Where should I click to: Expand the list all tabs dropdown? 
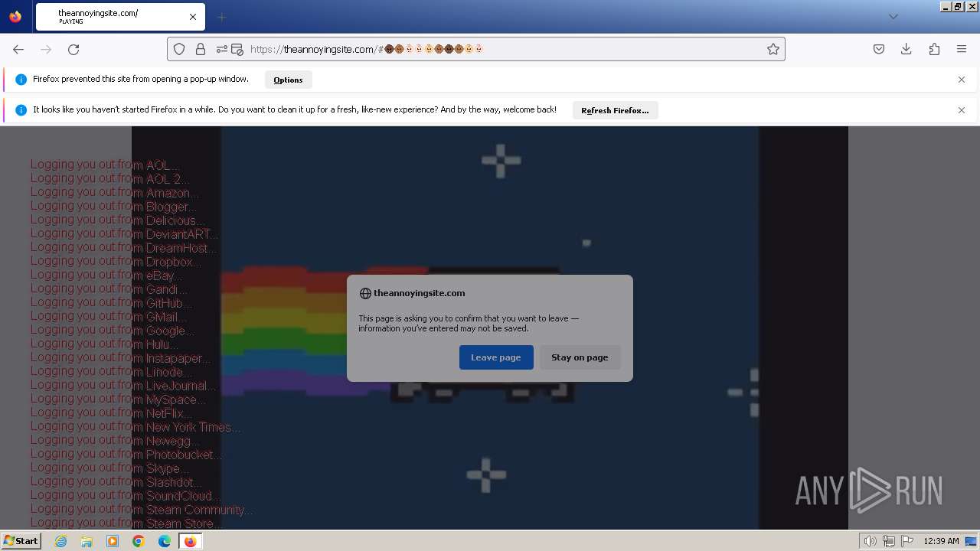click(893, 17)
